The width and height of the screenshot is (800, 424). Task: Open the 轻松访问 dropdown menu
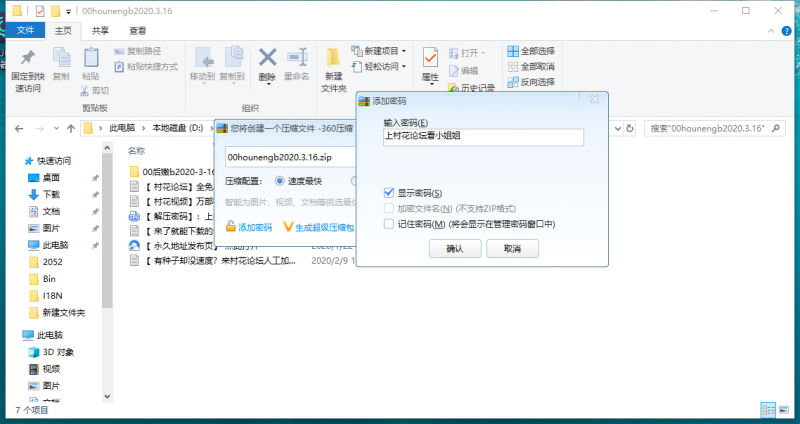point(382,66)
